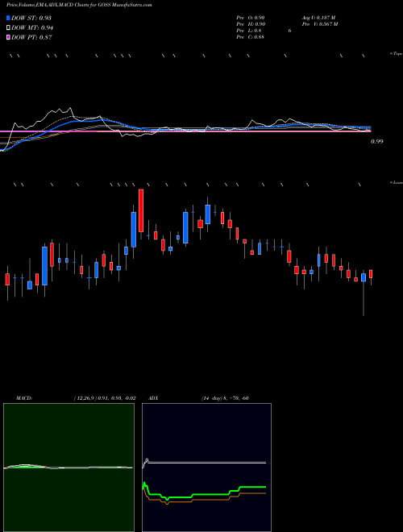
Task: Click the ADX heading label
Action: 154,398
